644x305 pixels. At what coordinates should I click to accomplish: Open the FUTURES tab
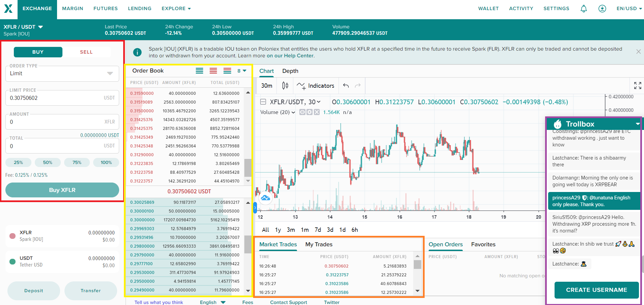tap(106, 8)
